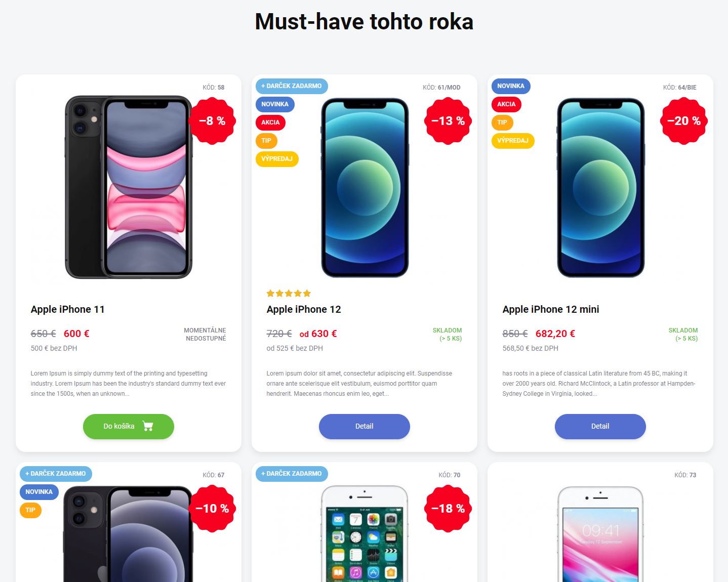Open the Apple iPhone 12 title link

(304, 309)
